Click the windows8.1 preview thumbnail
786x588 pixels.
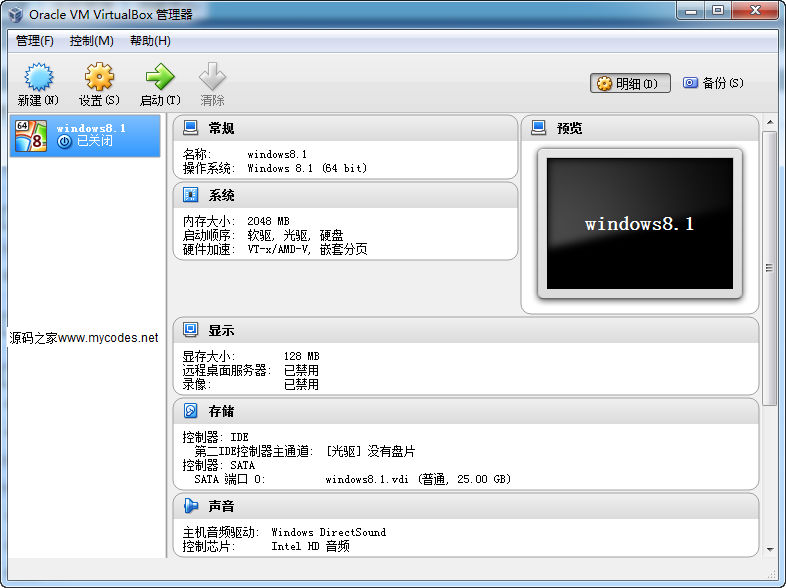640,224
